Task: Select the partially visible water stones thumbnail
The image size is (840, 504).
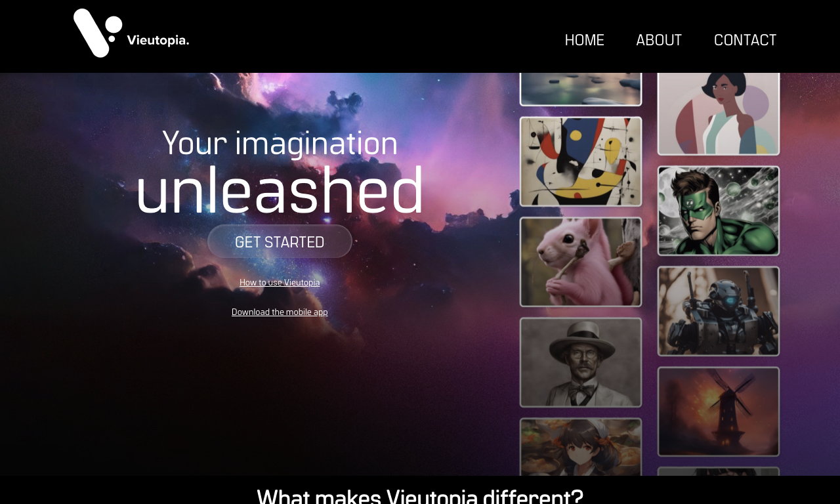Action: tap(581, 89)
